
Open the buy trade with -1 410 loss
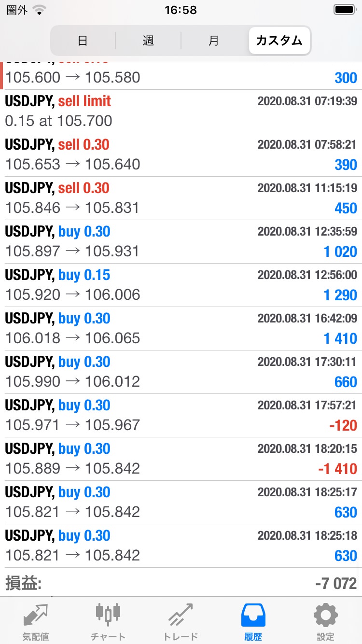(x=181, y=459)
